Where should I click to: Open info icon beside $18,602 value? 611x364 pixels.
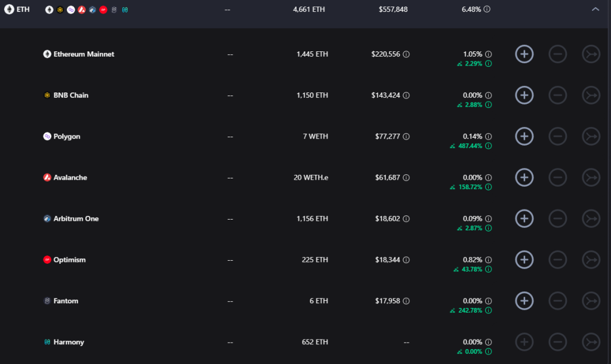coord(406,218)
